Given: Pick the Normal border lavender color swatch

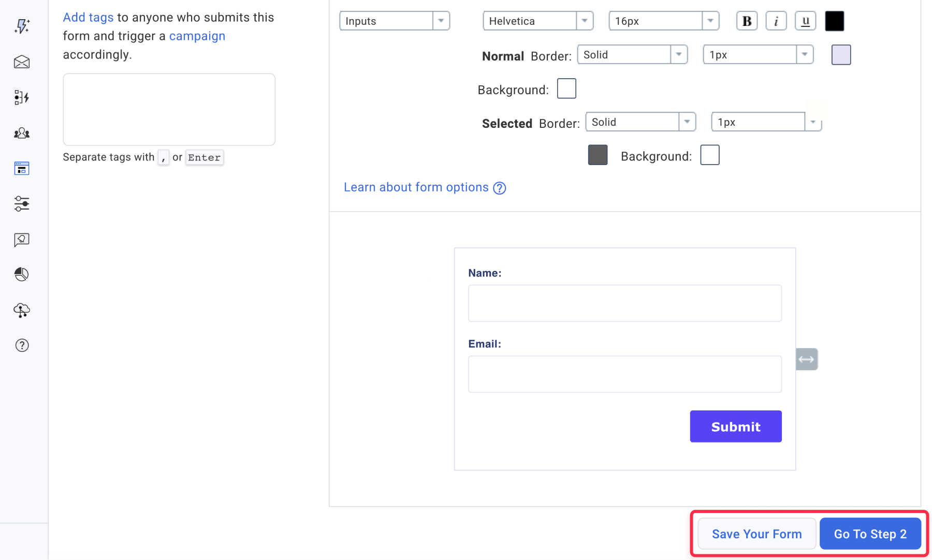Looking at the screenshot, I should [x=841, y=55].
